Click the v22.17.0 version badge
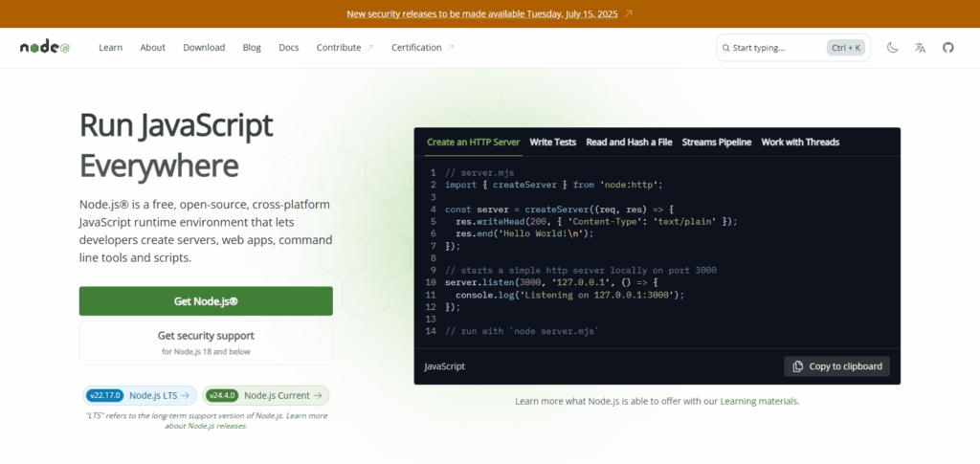The image size is (980, 464). click(x=105, y=395)
